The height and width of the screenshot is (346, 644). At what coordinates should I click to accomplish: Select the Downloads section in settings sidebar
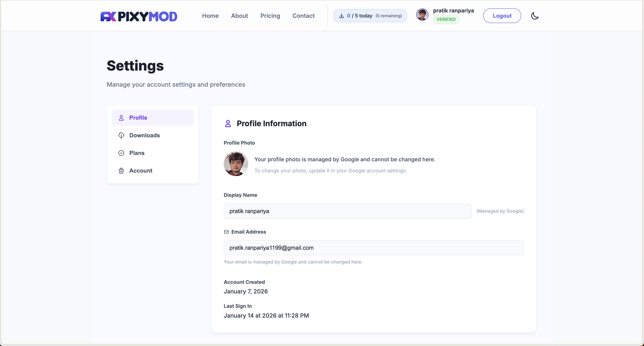144,135
